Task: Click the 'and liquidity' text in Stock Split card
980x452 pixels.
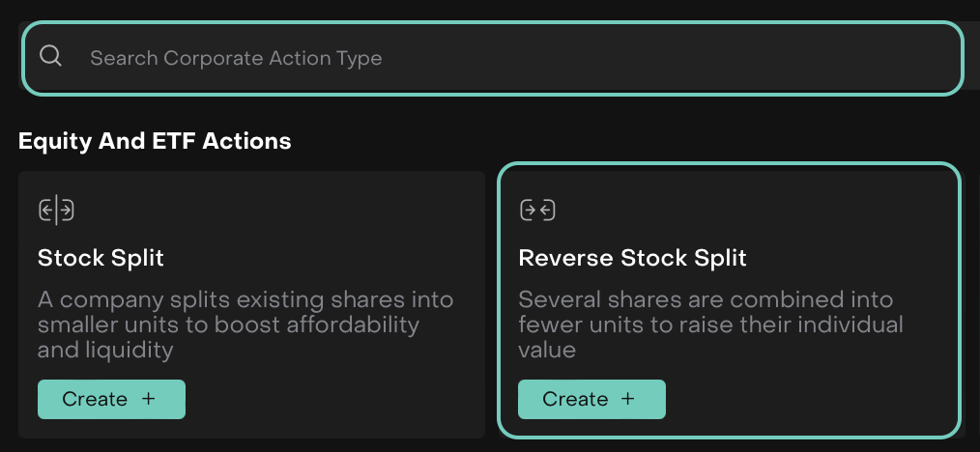Action: point(105,350)
